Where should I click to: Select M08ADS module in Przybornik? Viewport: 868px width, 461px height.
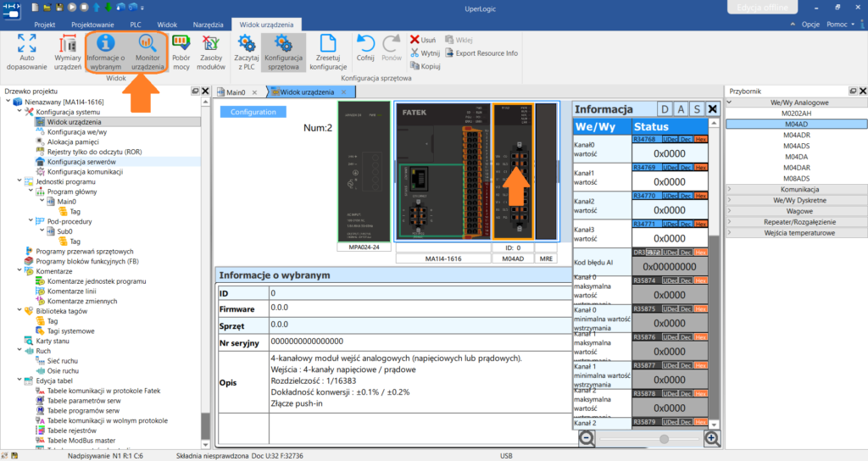(796, 179)
